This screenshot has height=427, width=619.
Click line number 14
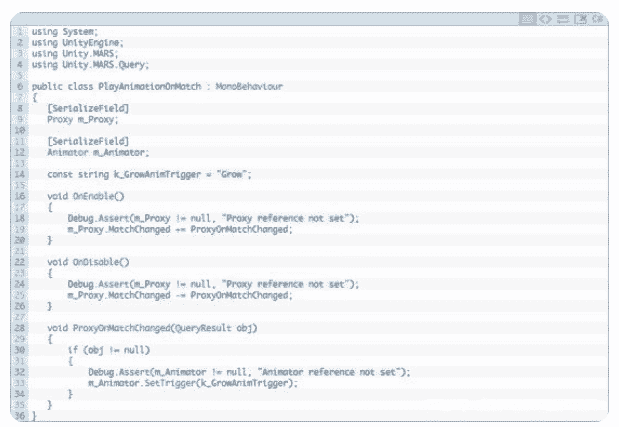pyautogui.click(x=20, y=174)
